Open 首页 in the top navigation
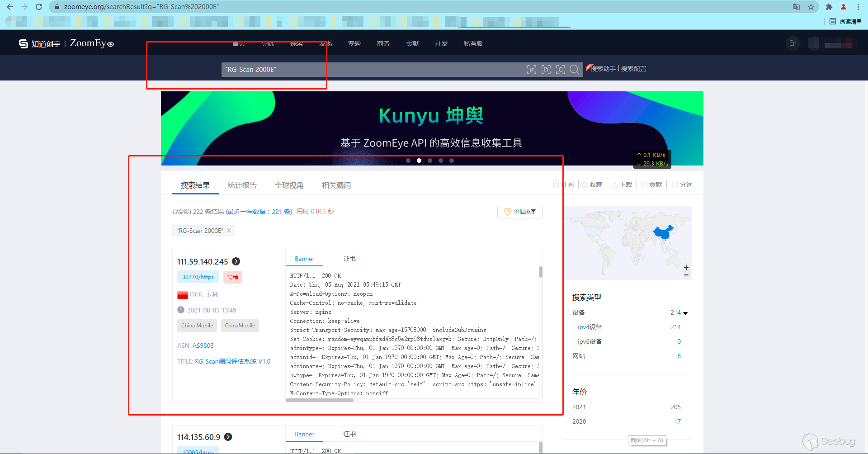868x454 pixels. pos(239,43)
